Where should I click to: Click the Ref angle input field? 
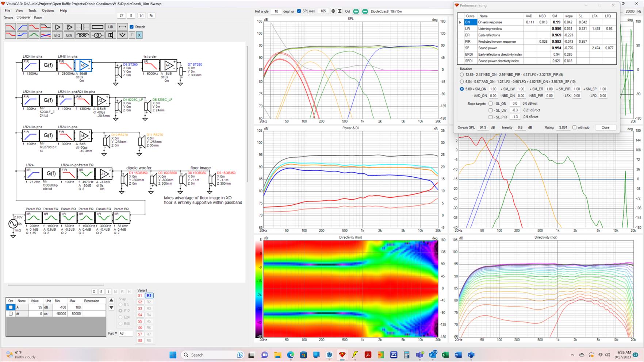click(276, 11)
